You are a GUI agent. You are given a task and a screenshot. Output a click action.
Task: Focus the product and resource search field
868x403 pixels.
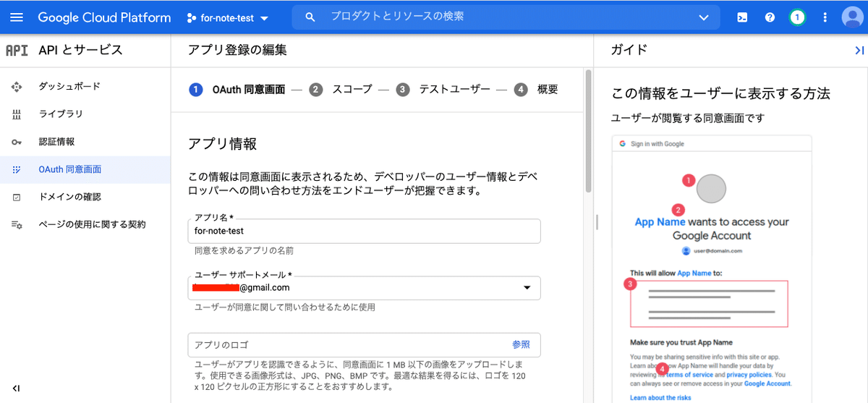pos(506,17)
